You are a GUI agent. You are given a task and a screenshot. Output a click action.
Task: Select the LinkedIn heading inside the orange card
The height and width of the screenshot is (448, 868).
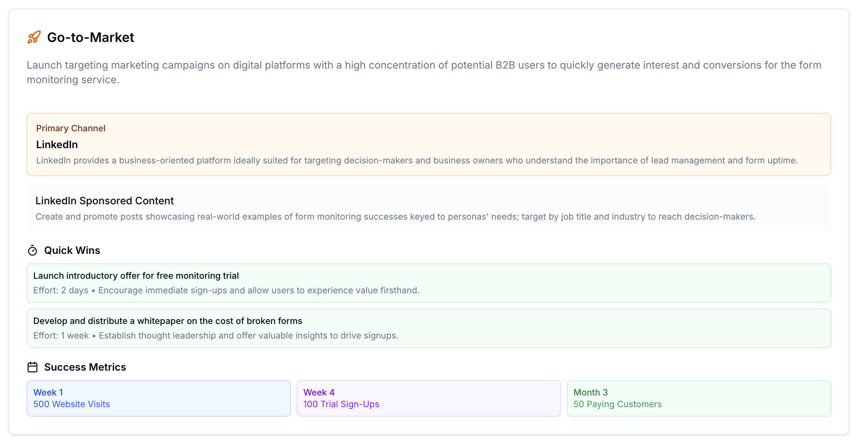57,144
